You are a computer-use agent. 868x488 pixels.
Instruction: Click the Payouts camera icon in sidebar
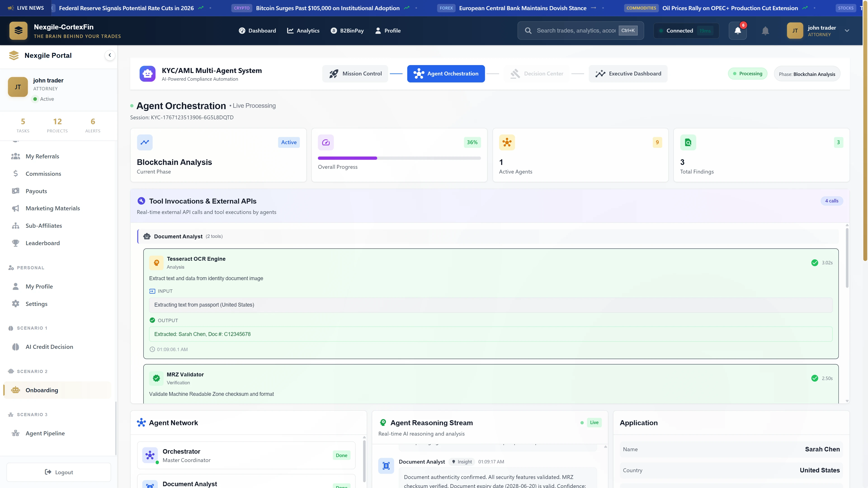point(16,191)
